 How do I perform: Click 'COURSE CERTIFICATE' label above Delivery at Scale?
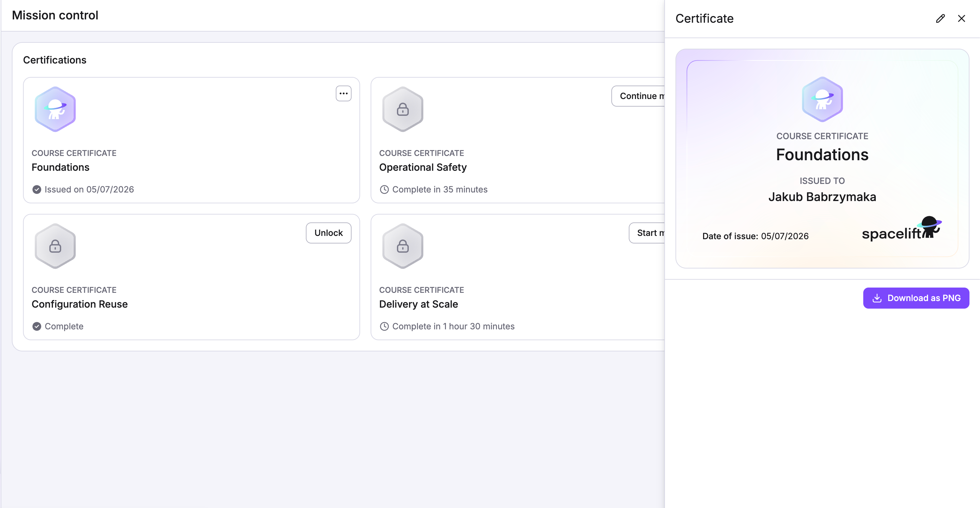[x=422, y=290]
